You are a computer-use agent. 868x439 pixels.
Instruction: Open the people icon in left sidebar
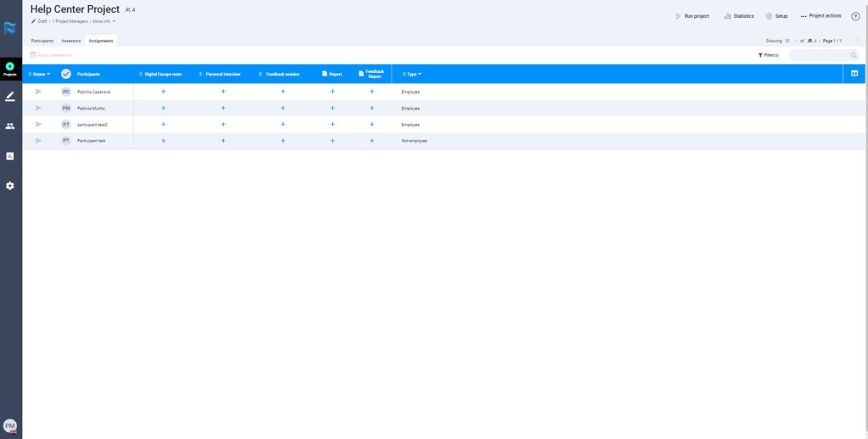[10, 126]
